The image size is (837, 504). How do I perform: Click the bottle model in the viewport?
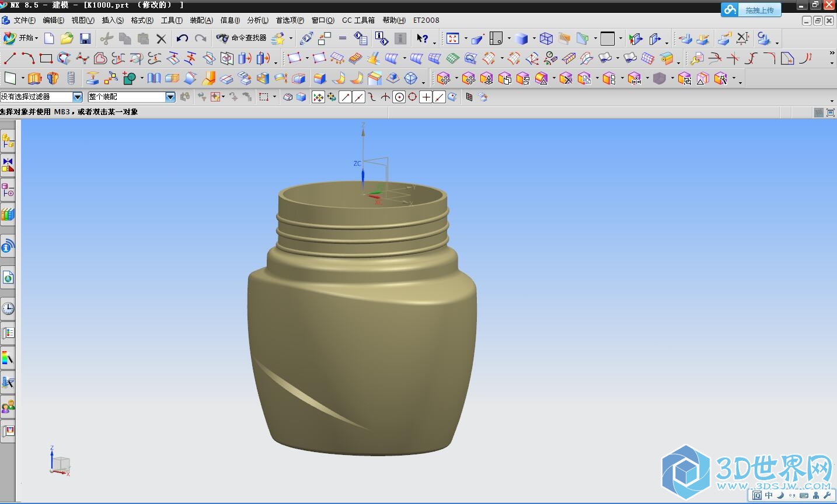point(362,318)
